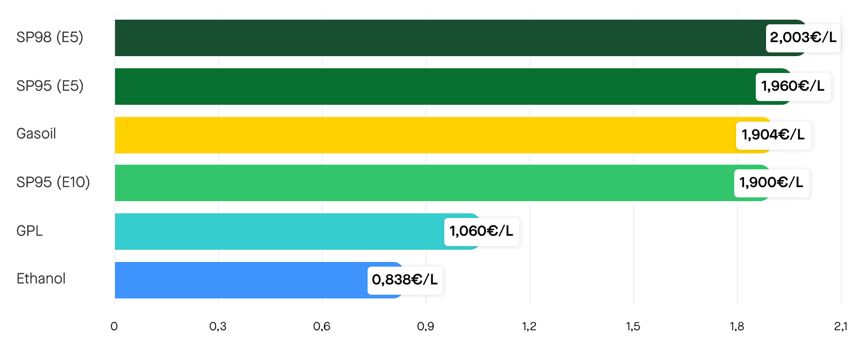Screen dimensions: 868x363
Task: Select the 2,003€/L price label
Action: click(x=803, y=37)
